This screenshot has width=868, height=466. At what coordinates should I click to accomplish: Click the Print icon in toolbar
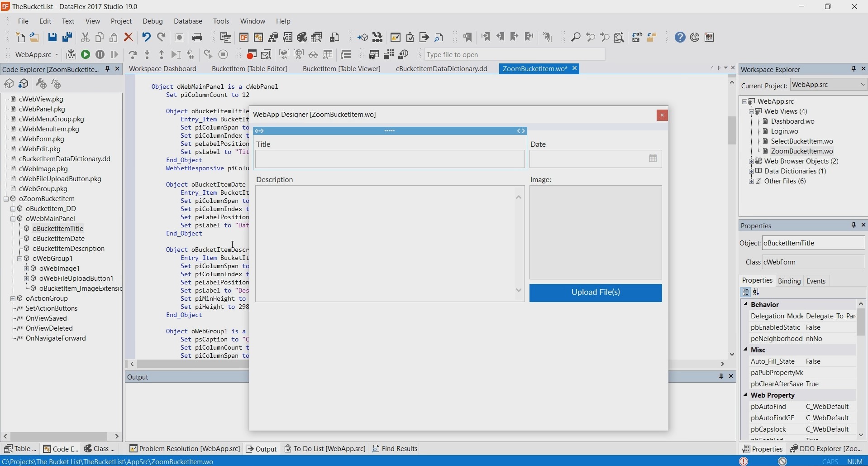[x=198, y=38]
